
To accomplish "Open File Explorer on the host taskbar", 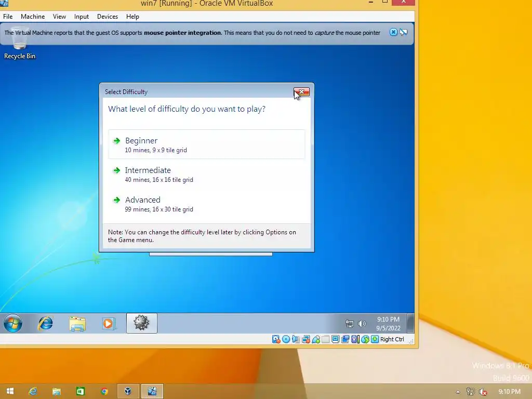I will (56, 391).
